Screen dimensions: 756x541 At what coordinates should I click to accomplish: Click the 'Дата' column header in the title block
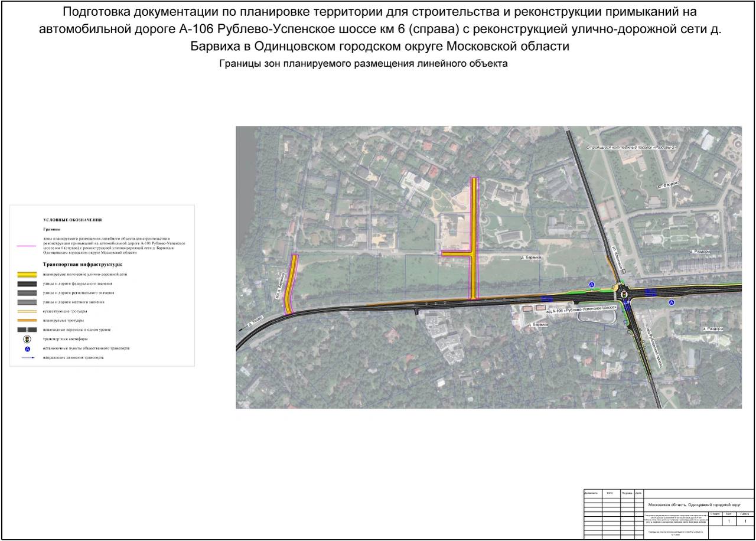pos(638,493)
